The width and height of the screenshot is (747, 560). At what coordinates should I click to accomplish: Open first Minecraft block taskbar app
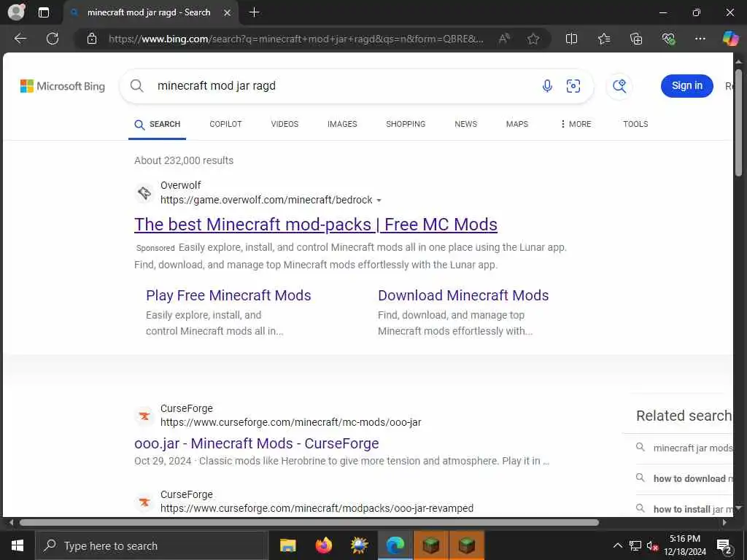[430, 545]
